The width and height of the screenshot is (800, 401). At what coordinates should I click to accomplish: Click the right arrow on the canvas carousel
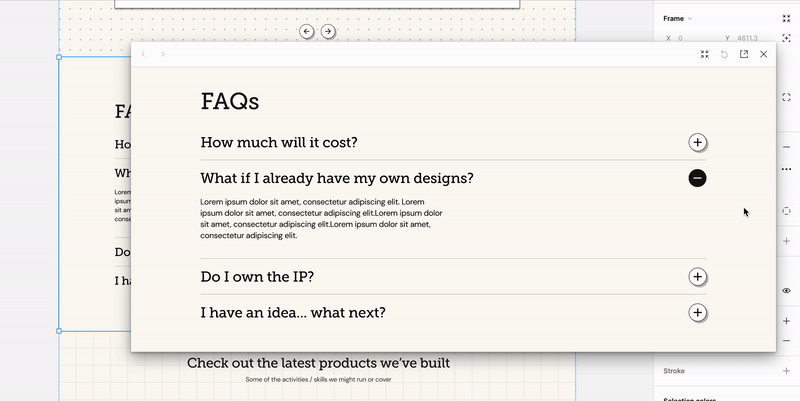[328, 31]
